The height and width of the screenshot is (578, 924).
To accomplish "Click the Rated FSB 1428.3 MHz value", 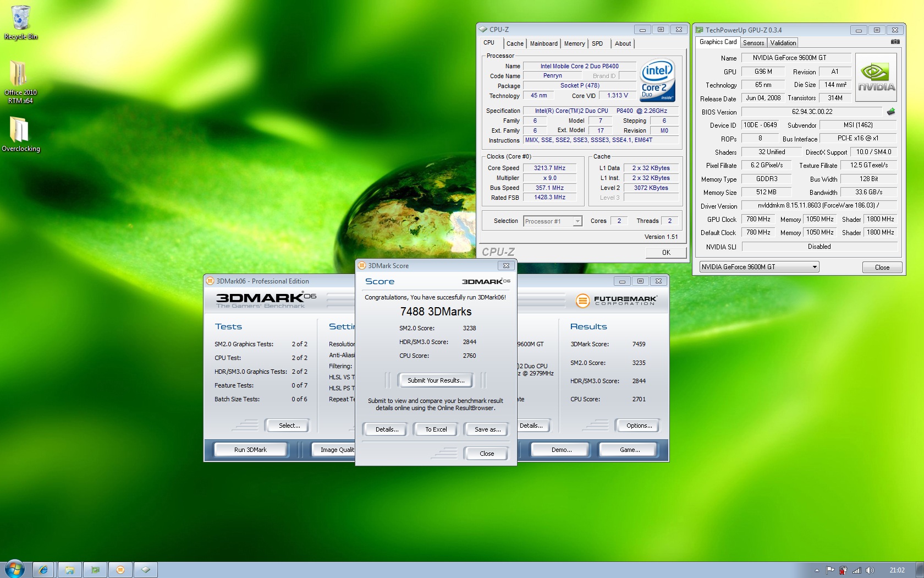I will click(x=549, y=198).
